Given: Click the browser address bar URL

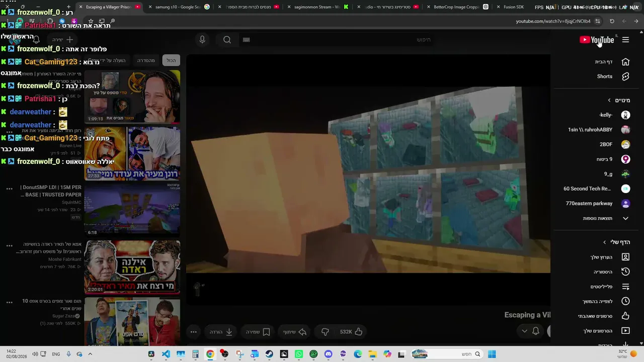Looking at the screenshot, I should pos(553,21).
